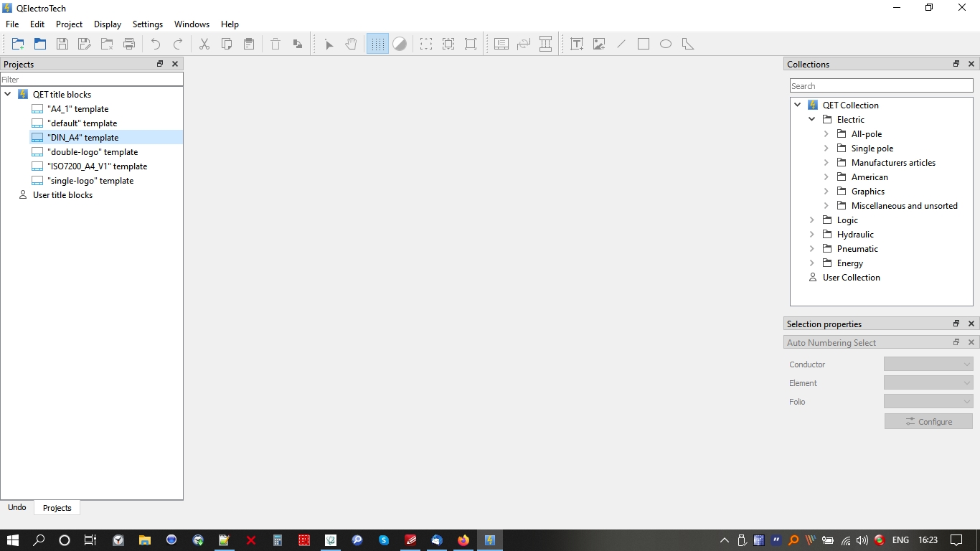Click the Redo arrow icon

[x=178, y=44]
